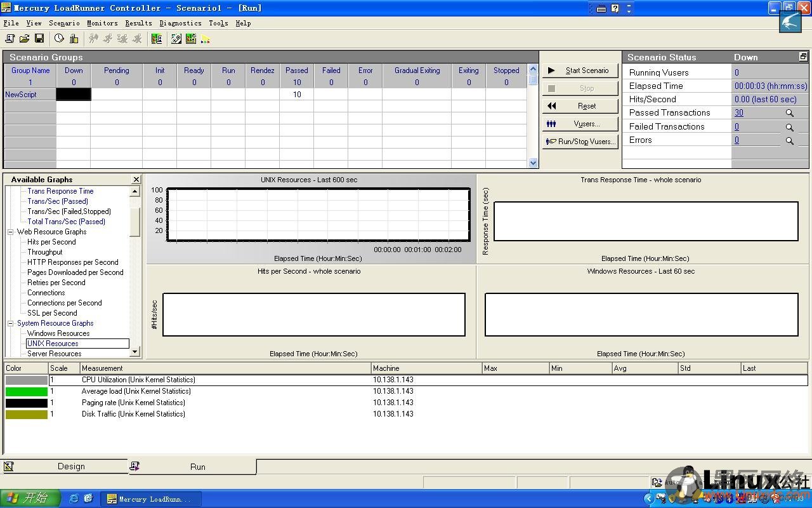Image resolution: width=812 pixels, height=508 pixels.
Task: Click the Open Scenario folder icon
Action: pyautogui.click(x=25, y=39)
